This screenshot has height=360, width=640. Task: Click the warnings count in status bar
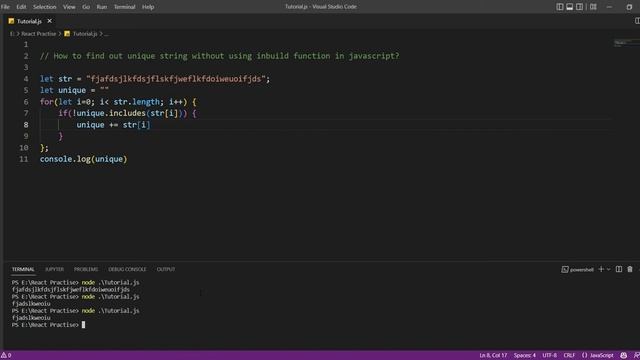click(x=6, y=356)
